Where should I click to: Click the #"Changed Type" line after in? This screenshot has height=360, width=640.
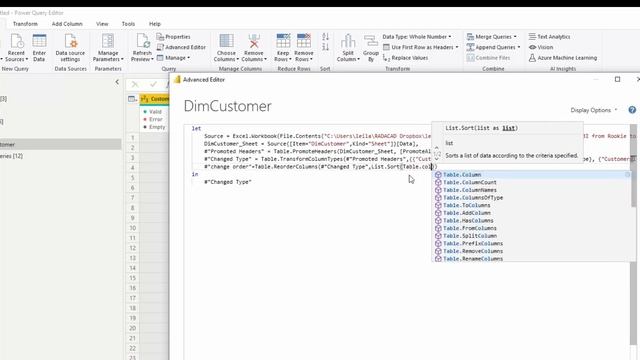(228, 182)
